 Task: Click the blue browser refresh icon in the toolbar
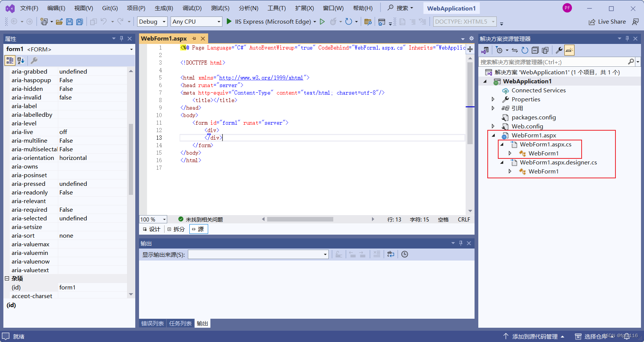coord(349,21)
